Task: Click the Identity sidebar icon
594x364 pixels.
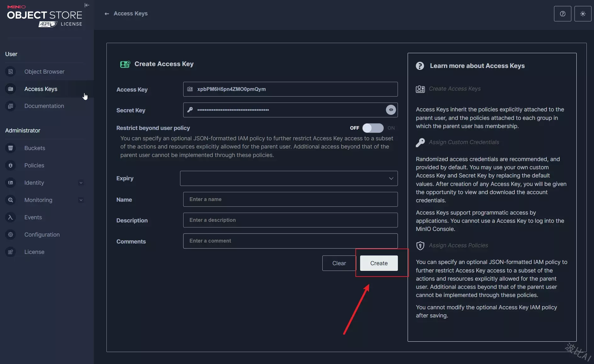Action: pyautogui.click(x=11, y=183)
